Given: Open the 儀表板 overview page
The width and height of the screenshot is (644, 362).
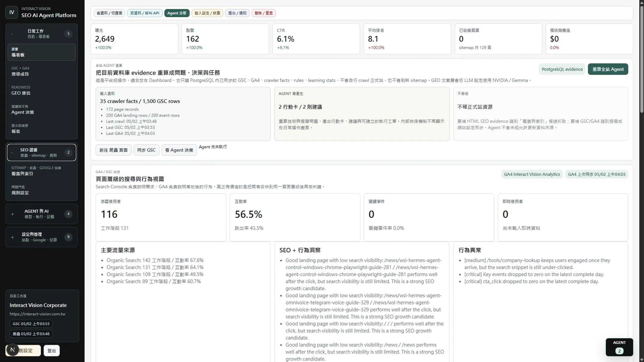Looking at the screenshot, I should tap(41, 52).
